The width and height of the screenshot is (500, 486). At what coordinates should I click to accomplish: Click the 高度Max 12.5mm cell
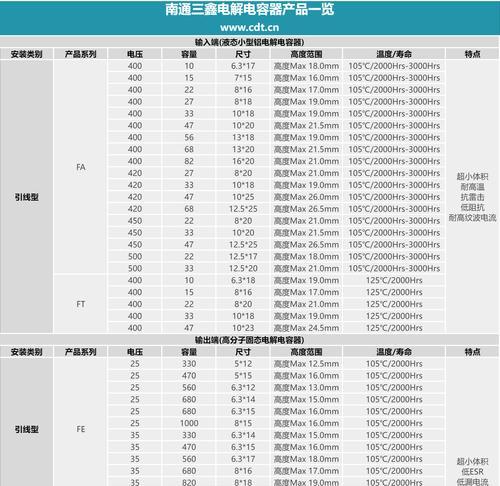click(306, 364)
